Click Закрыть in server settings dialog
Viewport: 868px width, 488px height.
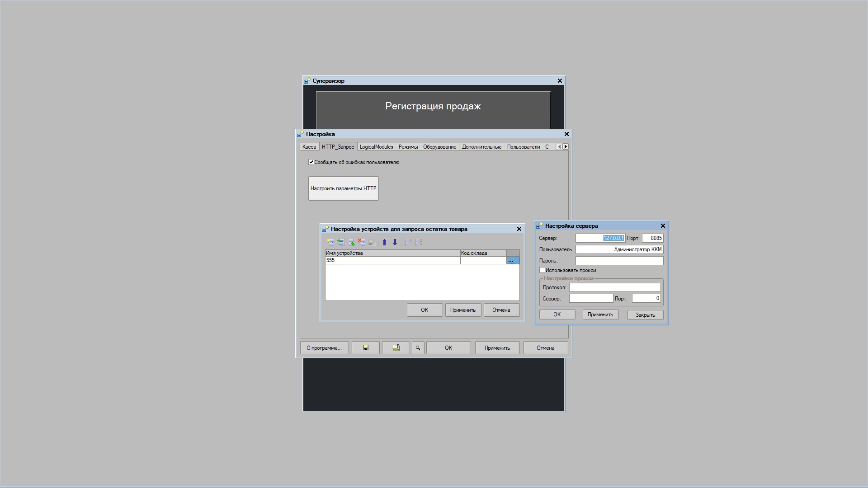pyautogui.click(x=645, y=314)
